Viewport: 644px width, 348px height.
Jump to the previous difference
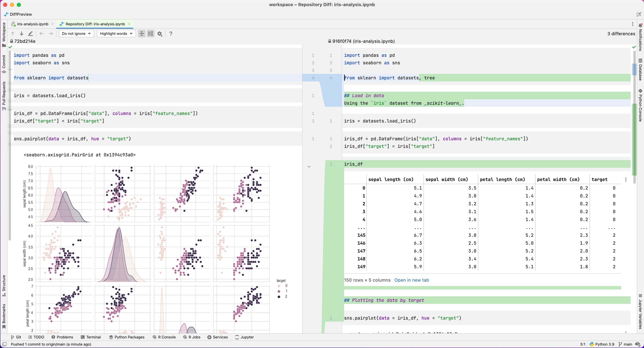[x=12, y=34]
